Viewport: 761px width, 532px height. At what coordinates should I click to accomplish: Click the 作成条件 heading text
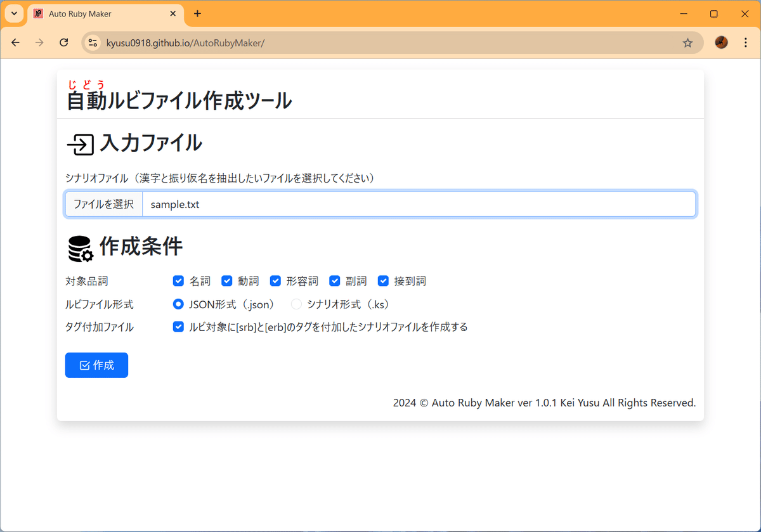[x=141, y=246]
